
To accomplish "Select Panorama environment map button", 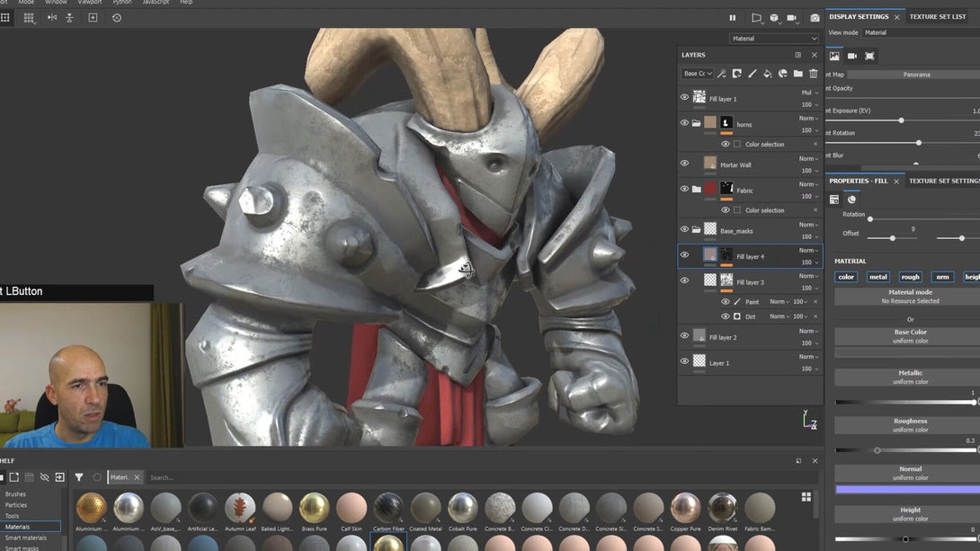I will (x=916, y=75).
